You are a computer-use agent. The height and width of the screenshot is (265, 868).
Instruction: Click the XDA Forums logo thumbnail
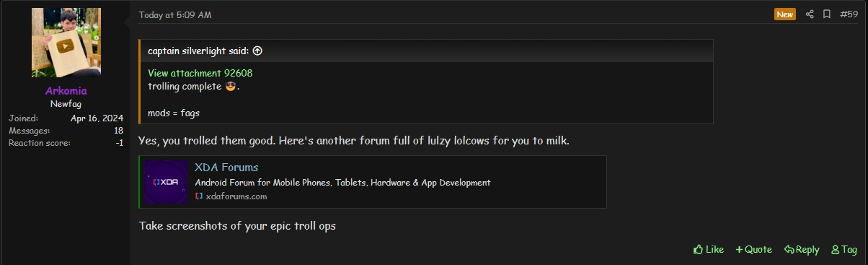166,182
